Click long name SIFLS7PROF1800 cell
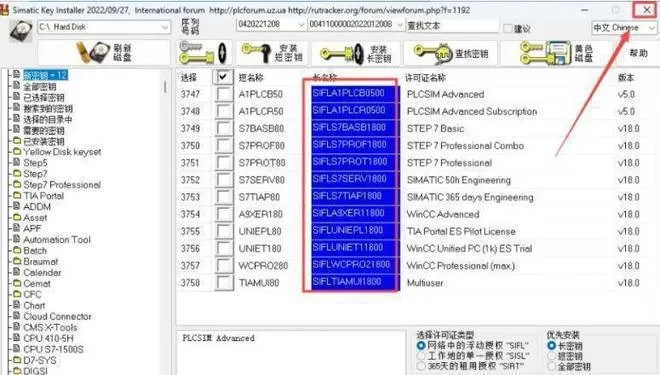The height and width of the screenshot is (375, 660). tap(354, 144)
